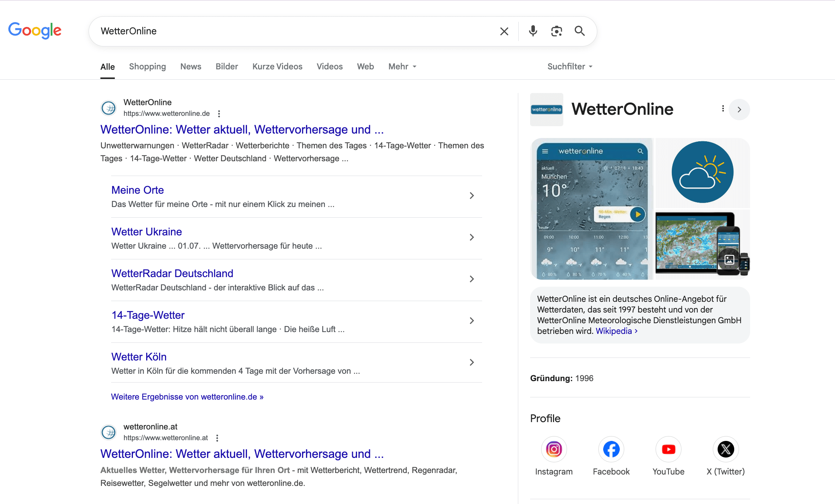Clear the search box with the X icon

[504, 31]
